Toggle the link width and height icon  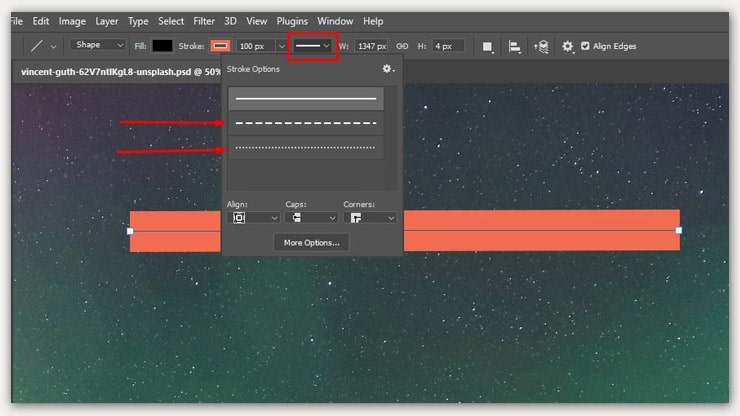click(402, 46)
